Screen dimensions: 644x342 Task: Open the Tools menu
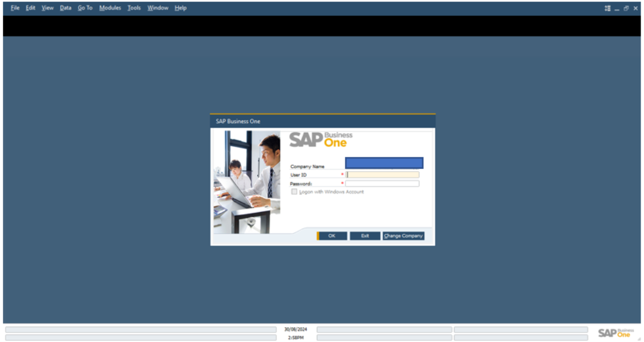pos(134,8)
